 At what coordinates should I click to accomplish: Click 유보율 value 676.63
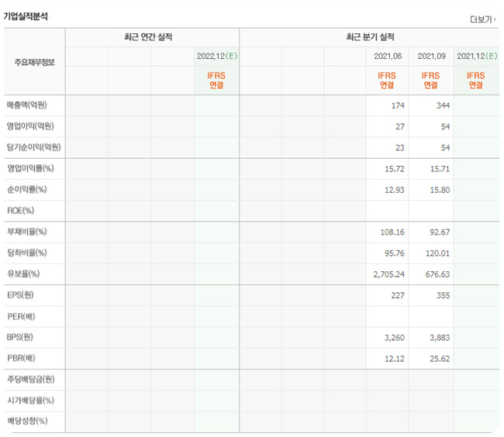pyautogui.click(x=438, y=274)
